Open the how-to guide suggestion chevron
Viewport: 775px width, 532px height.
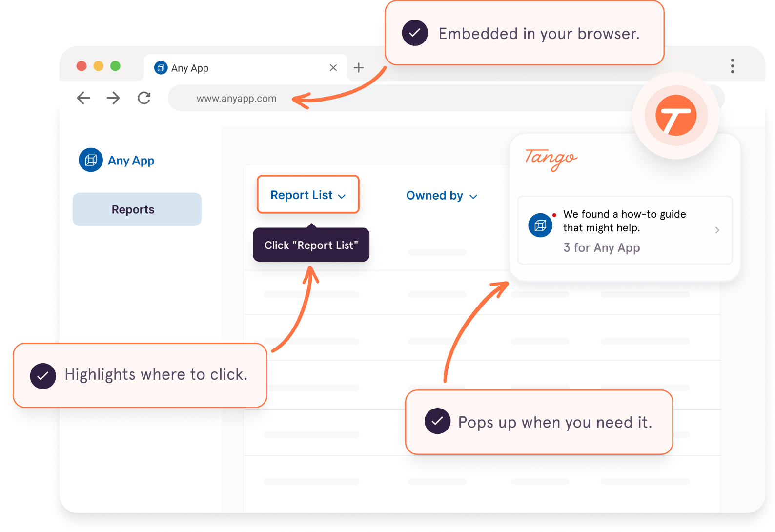click(x=717, y=230)
